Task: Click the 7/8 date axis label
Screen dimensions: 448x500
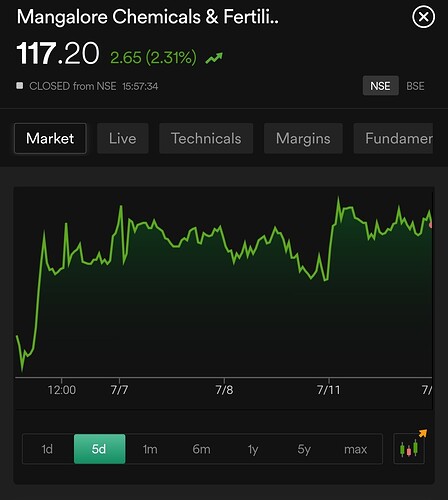Action: pos(224,390)
